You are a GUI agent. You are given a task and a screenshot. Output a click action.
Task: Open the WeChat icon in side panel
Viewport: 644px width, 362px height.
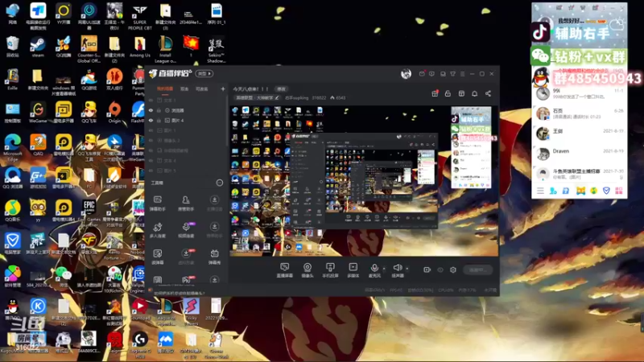(539, 56)
